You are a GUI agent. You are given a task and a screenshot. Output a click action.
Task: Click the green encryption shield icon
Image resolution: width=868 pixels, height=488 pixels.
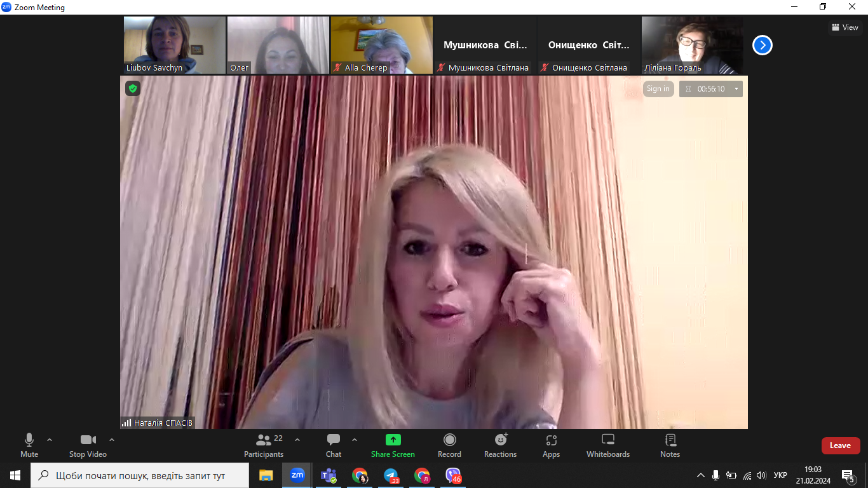tap(133, 88)
